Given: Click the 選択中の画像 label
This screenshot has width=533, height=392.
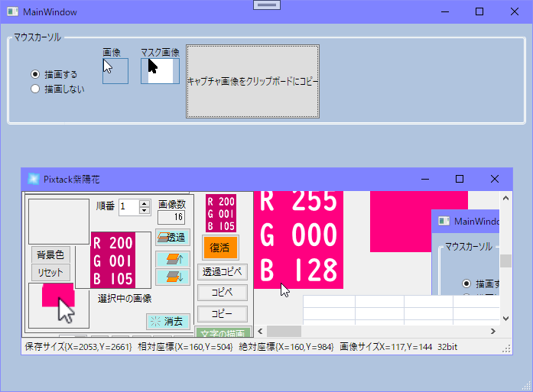Looking at the screenshot, I should click(125, 298).
